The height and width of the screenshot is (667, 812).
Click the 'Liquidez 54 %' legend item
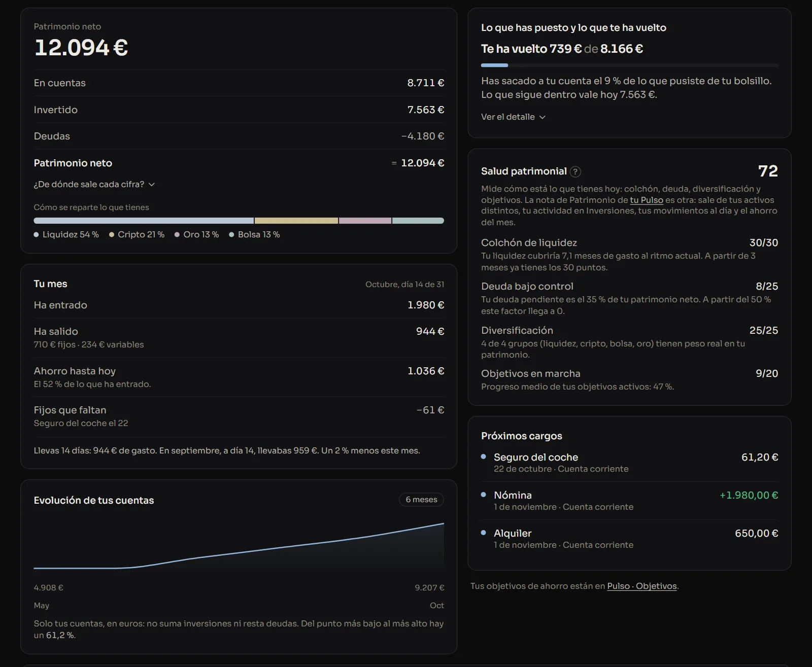pyautogui.click(x=66, y=234)
